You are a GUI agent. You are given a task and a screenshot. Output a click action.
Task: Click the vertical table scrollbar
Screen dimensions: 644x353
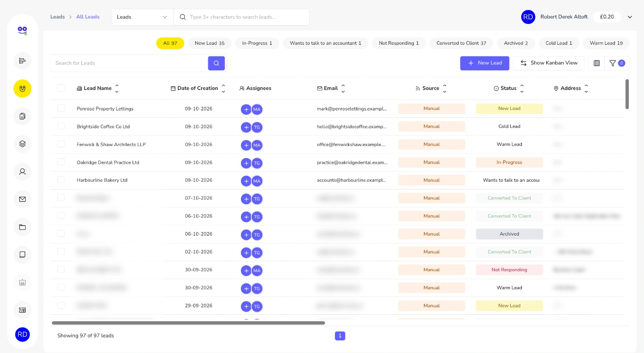click(627, 94)
